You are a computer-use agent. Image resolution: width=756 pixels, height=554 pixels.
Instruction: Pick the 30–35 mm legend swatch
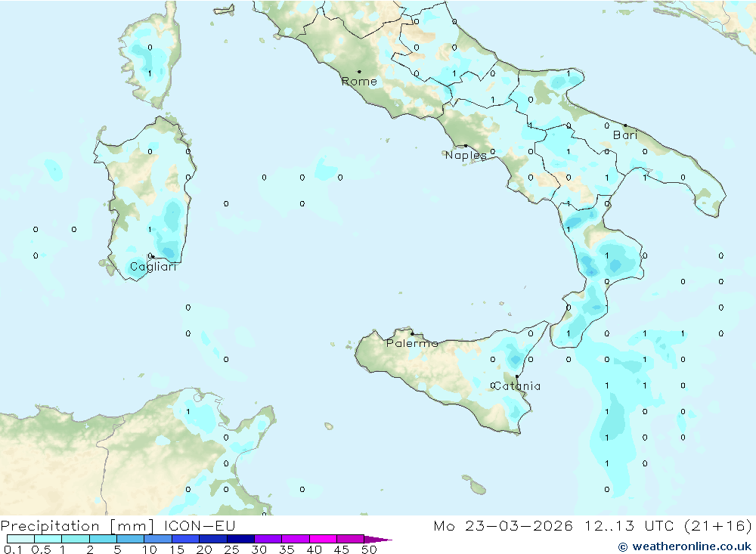[x=268, y=539]
